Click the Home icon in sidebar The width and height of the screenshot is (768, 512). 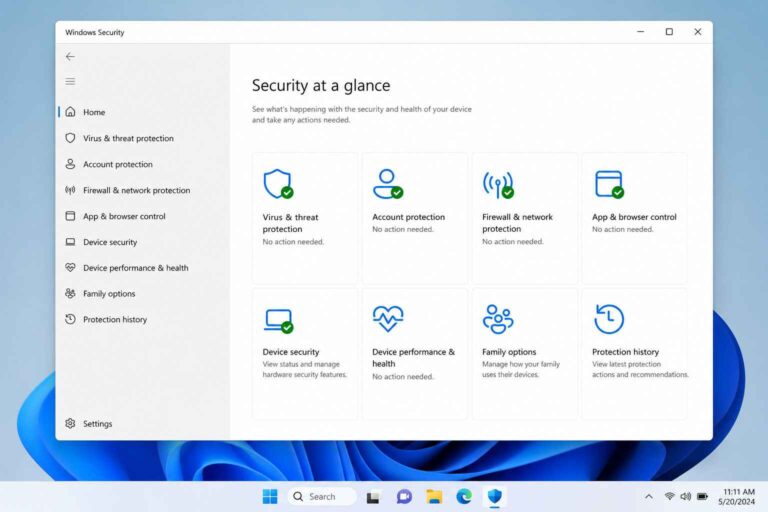[x=71, y=112]
